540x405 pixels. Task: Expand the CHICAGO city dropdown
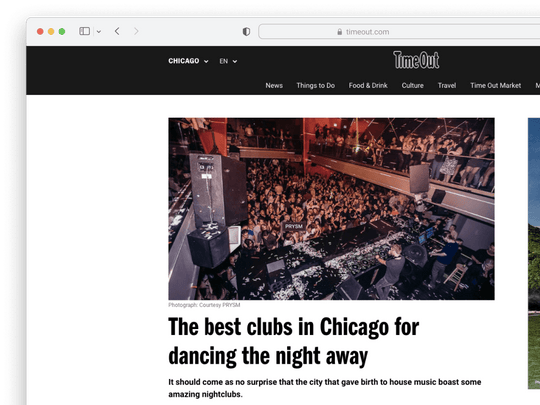point(188,61)
